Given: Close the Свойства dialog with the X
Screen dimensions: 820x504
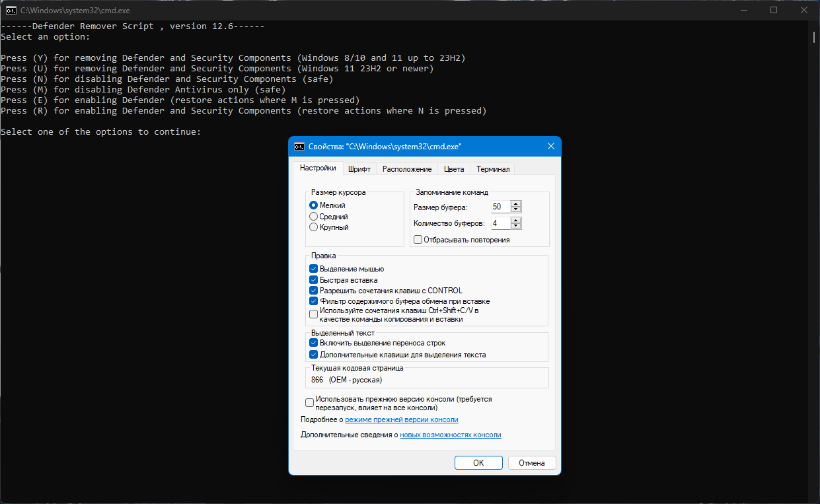Looking at the screenshot, I should pos(550,146).
